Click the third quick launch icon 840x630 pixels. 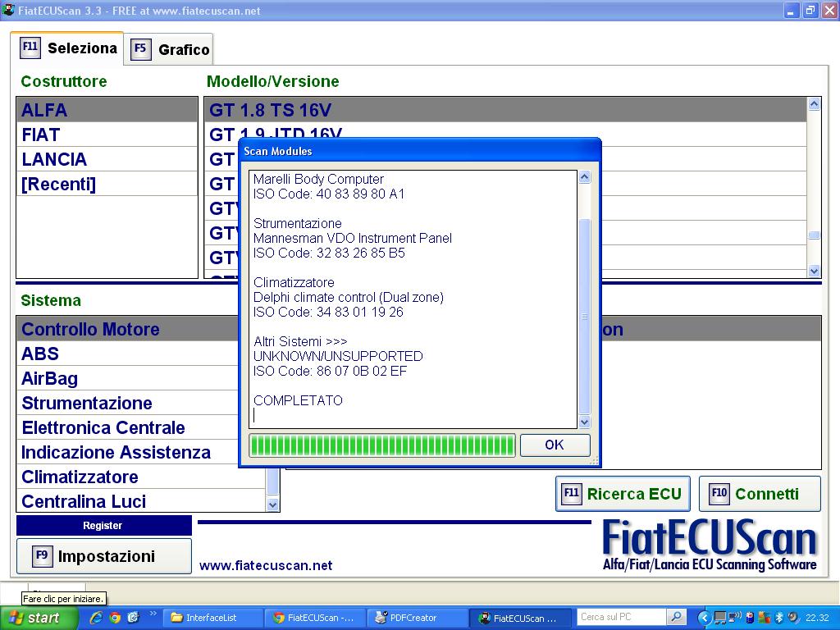click(x=133, y=618)
